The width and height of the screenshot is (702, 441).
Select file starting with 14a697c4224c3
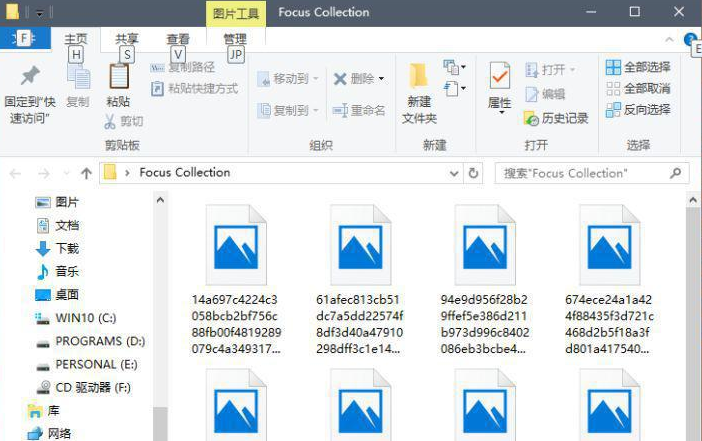236,279
